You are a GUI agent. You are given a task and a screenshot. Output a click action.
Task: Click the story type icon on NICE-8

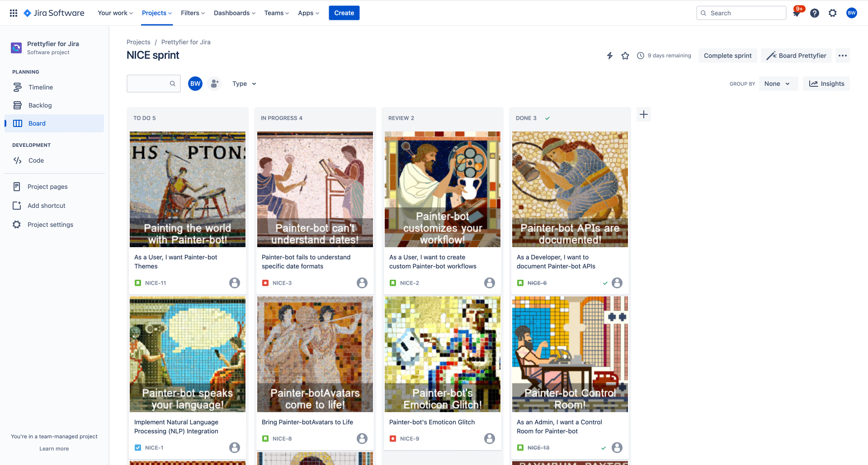point(265,438)
